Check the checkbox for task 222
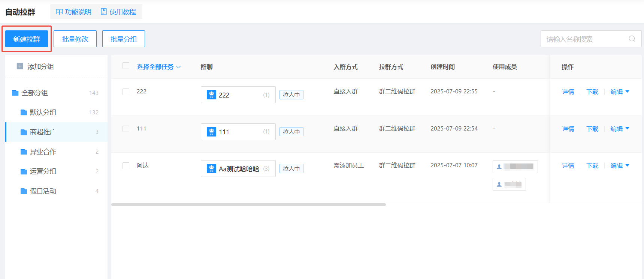This screenshot has height=279, width=644. (126, 91)
